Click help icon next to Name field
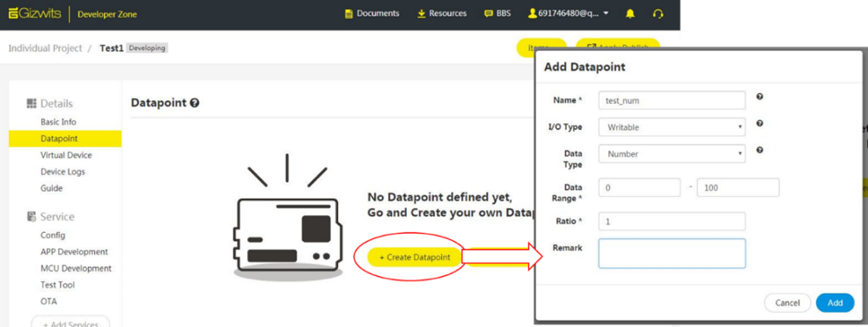868x327 pixels. [x=760, y=97]
